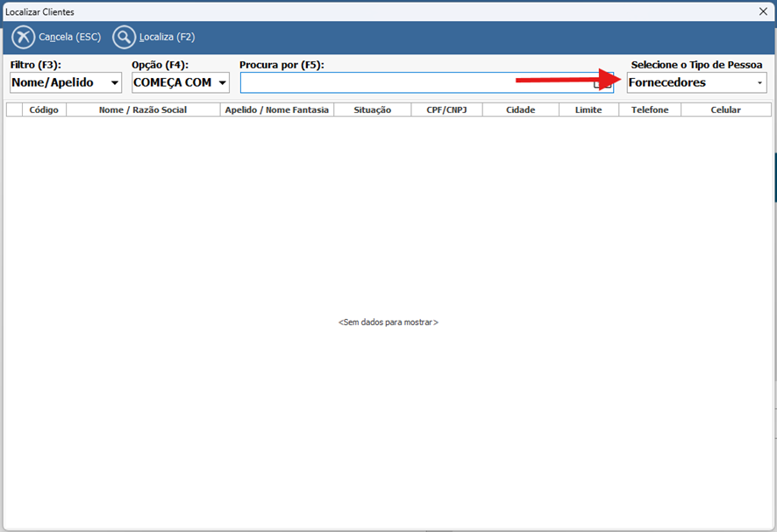Select the Telefone column header
777x532 pixels.
(x=650, y=110)
